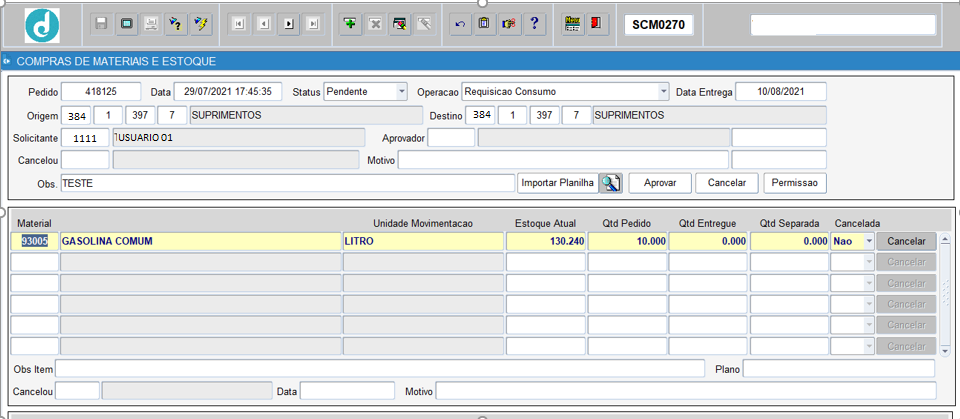
Task: Click the Data field 29/07/2021 17:45:35
Action: pyautogui.click(x=228, y=92)
